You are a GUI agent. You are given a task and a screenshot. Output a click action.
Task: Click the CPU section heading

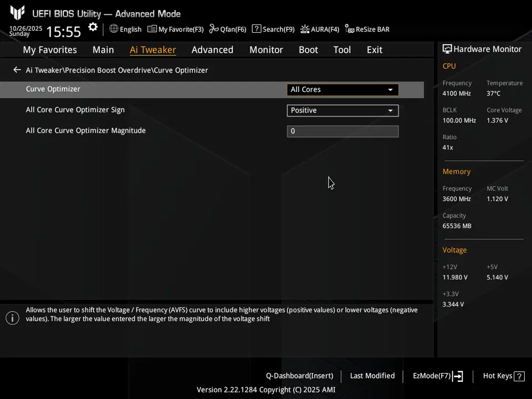pyautogui.click(x=449, y=66)
